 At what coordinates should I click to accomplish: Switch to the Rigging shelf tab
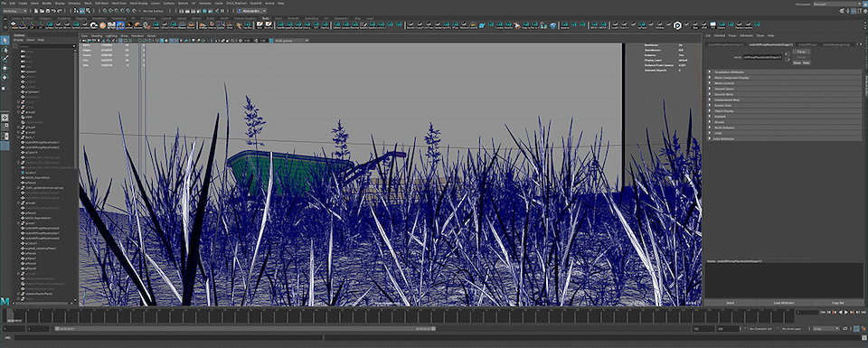(80, 18)
